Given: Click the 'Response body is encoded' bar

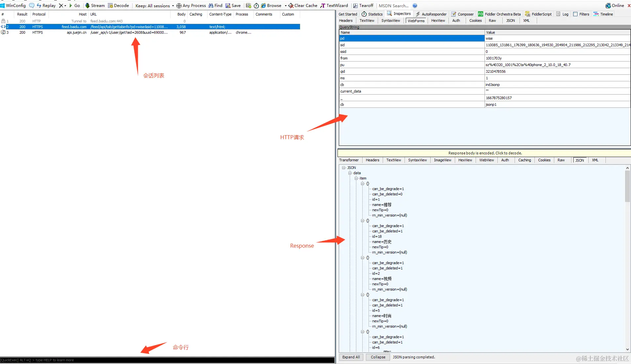Looking at the screenshot, I should point(485,153).
